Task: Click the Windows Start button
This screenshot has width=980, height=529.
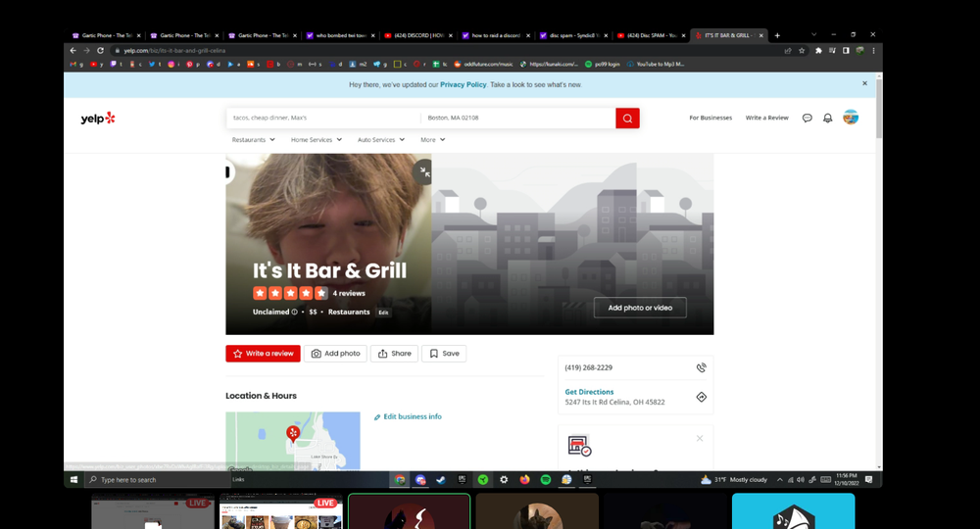Action: click(x=74, y=480)
